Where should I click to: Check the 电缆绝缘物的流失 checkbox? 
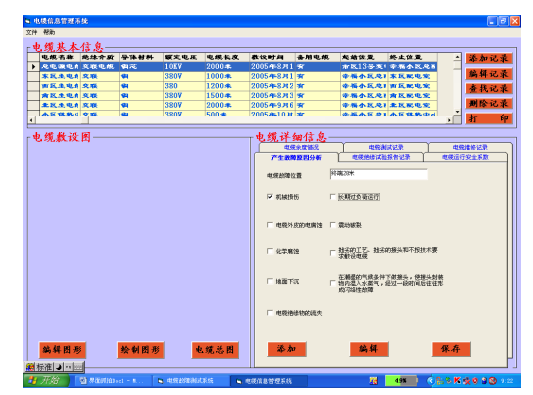click(270, 312)
